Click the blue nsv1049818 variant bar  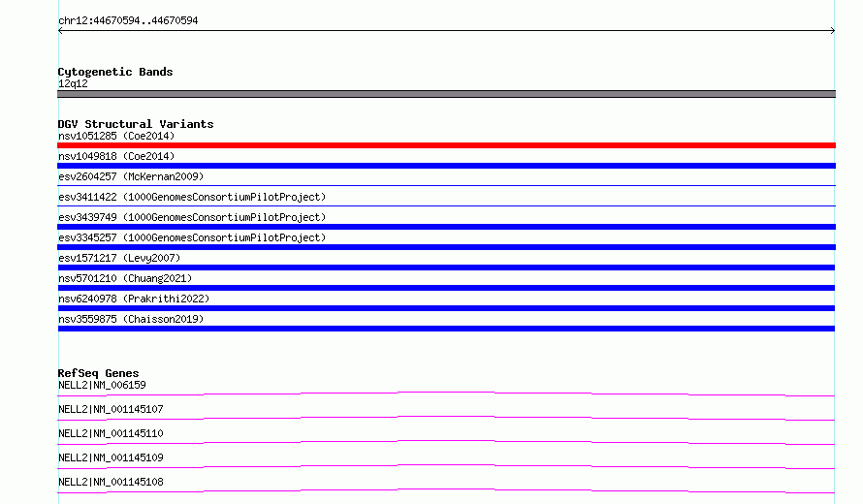(446, 166)
